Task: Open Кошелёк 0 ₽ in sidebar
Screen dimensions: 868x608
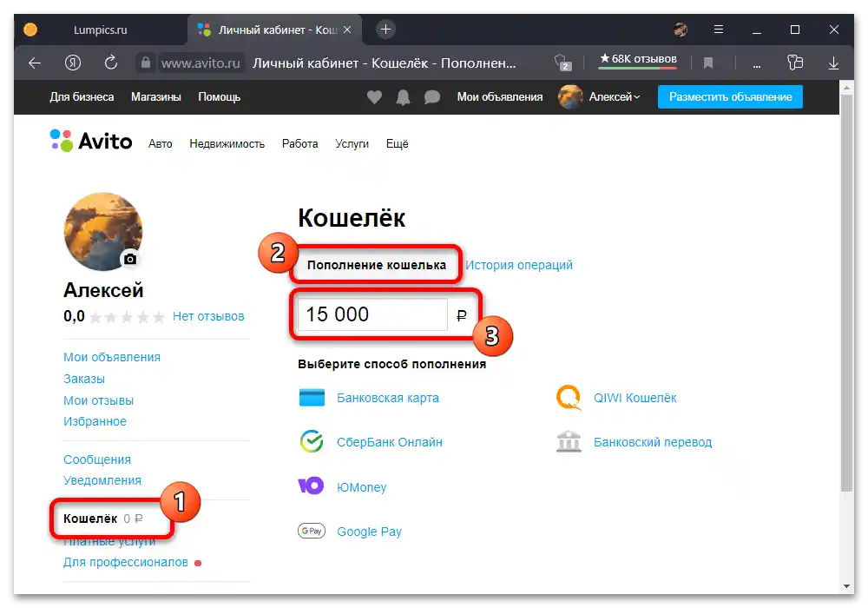Action: click(103, 519)
